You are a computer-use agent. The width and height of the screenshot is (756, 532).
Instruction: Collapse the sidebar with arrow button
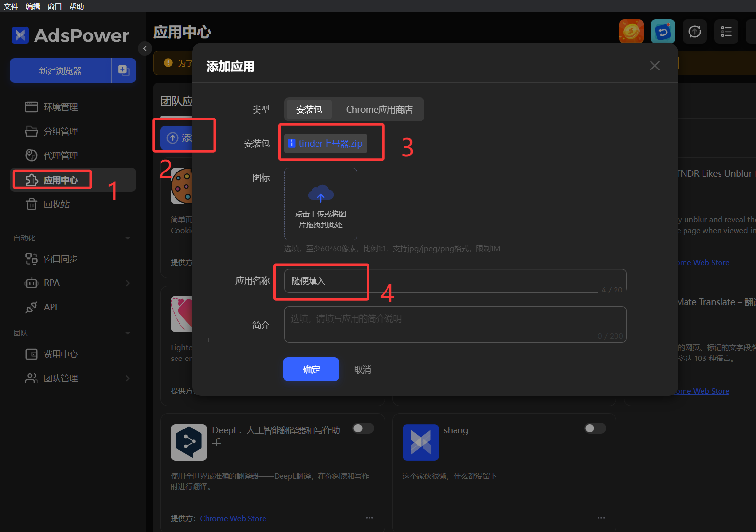145,49
